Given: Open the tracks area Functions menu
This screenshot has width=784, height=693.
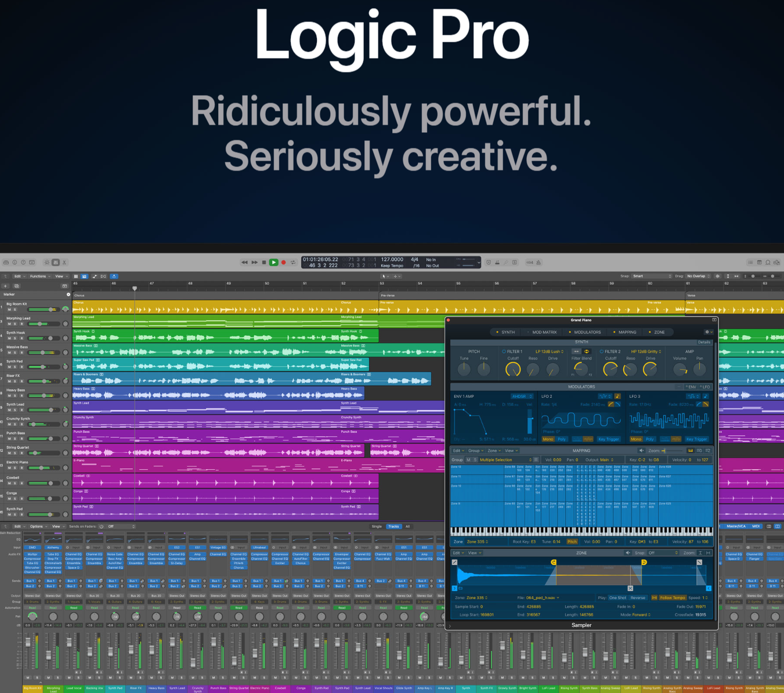Looking at the screenshot, I should coord(39,276).
